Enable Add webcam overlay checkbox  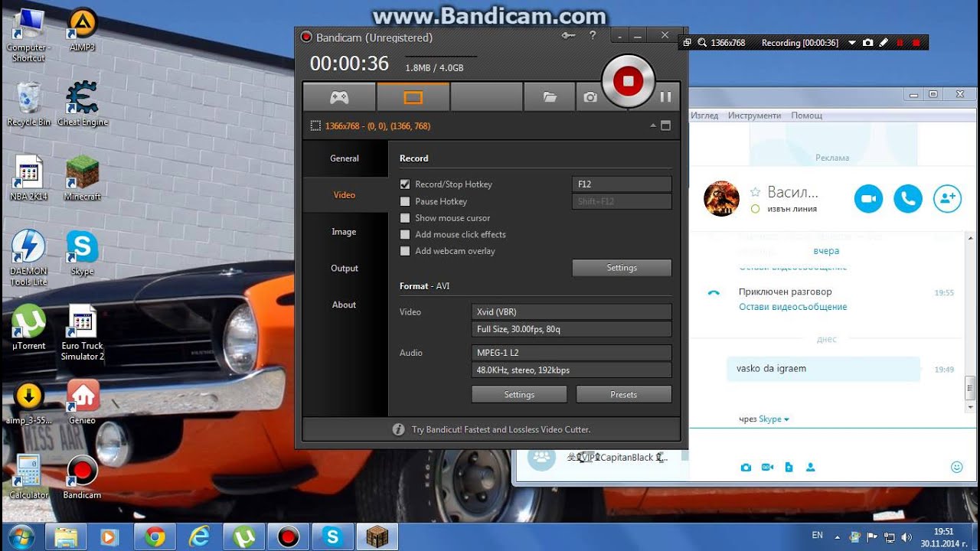pyautogui.click(x=405, y=251)
